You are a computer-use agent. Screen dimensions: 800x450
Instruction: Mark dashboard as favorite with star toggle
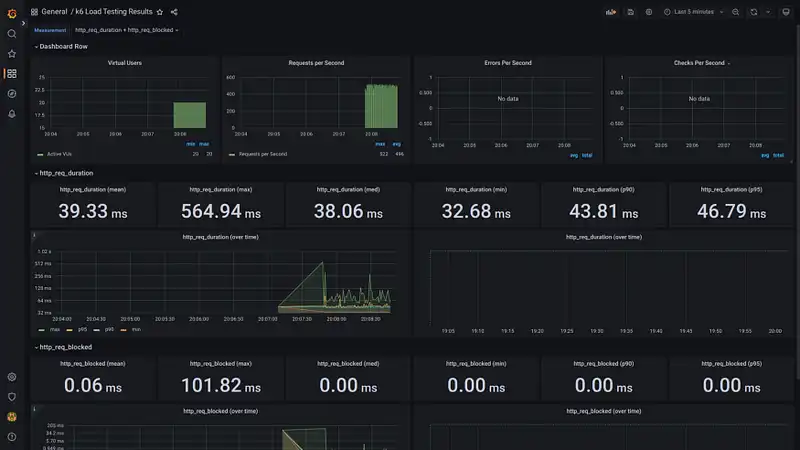(x=160, y=12)
